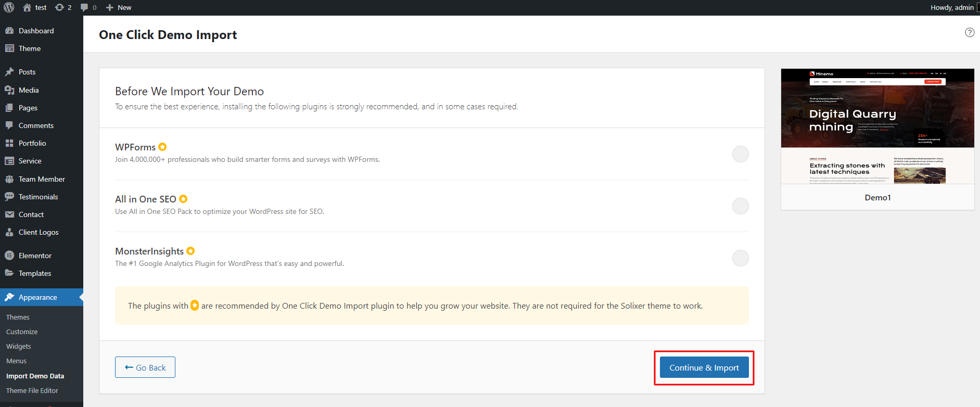Click the plus icon beside New
This screenshot has height=407, width=980.
click(109, 7)
